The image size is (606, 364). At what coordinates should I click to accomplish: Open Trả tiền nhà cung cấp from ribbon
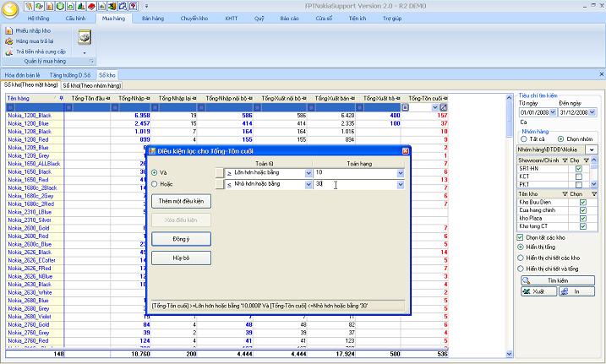(36, 52)
